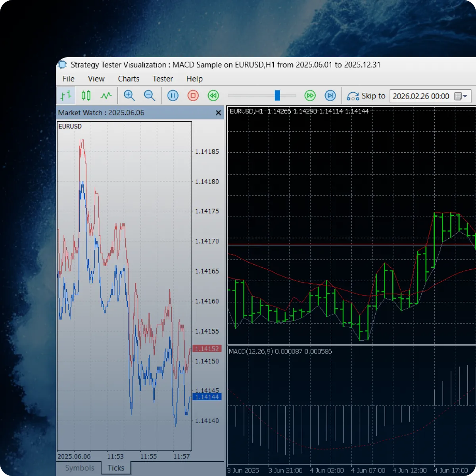This screenshot has width=476, height=476.
Task: Click the green fast-forward speed icon
Action: [x=310, y=96]
